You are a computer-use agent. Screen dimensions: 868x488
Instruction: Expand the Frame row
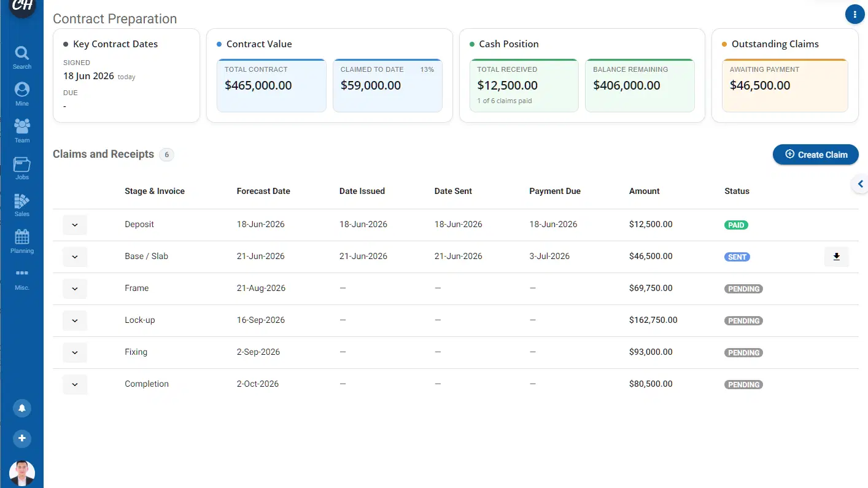point(75,289)
